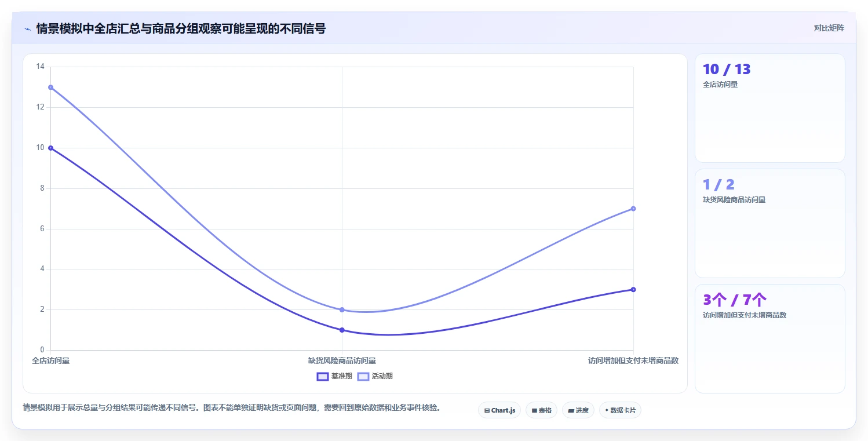Select the 基准期 point at value 3

(x=633, y=289)
